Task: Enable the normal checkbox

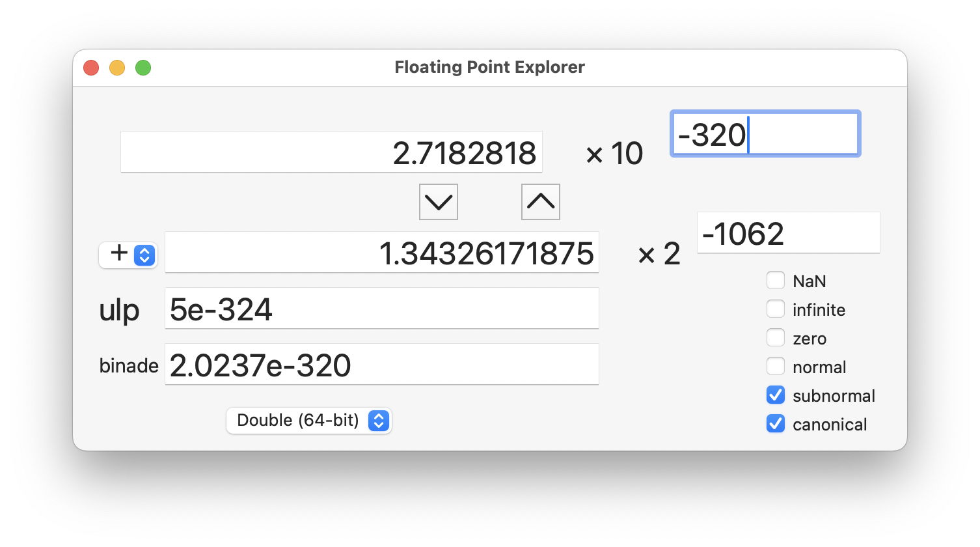Action: (x=776, y=366)
